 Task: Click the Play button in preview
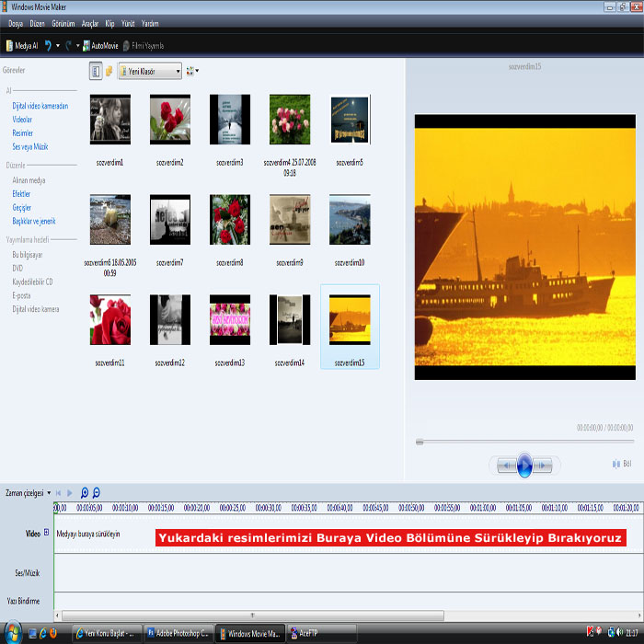[524, 466]
